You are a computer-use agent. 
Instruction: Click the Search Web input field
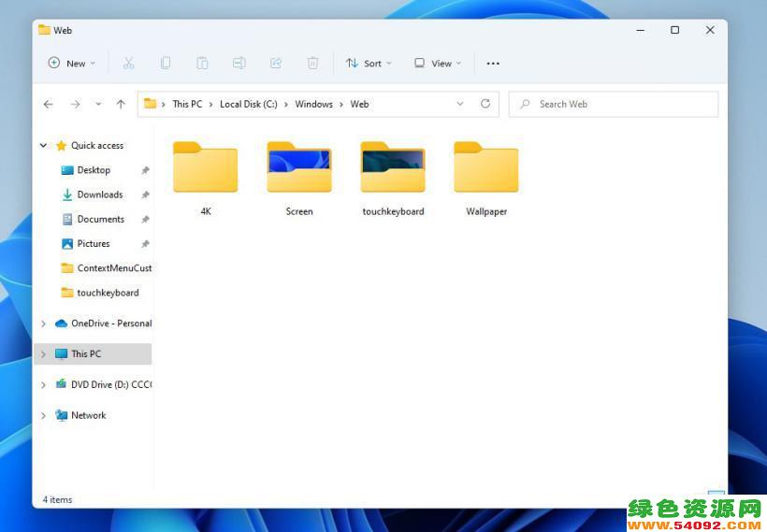coord(614,104)
